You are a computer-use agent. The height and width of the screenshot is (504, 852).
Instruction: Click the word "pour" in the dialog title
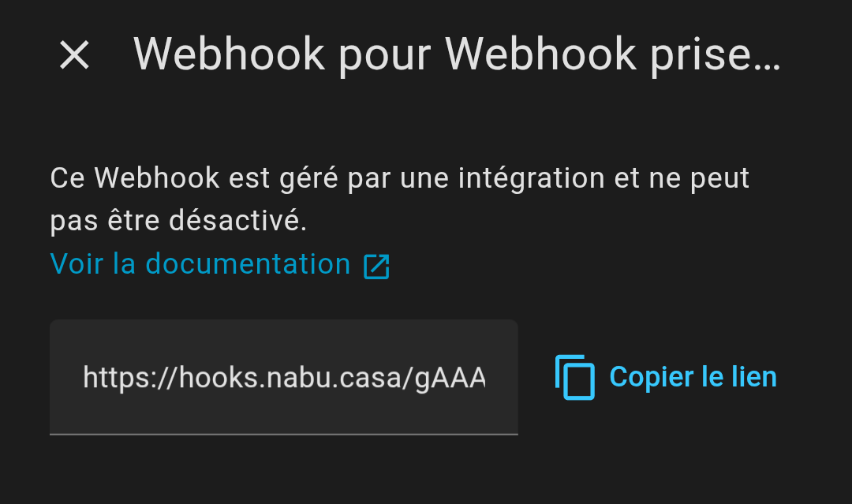click(385, 55)
